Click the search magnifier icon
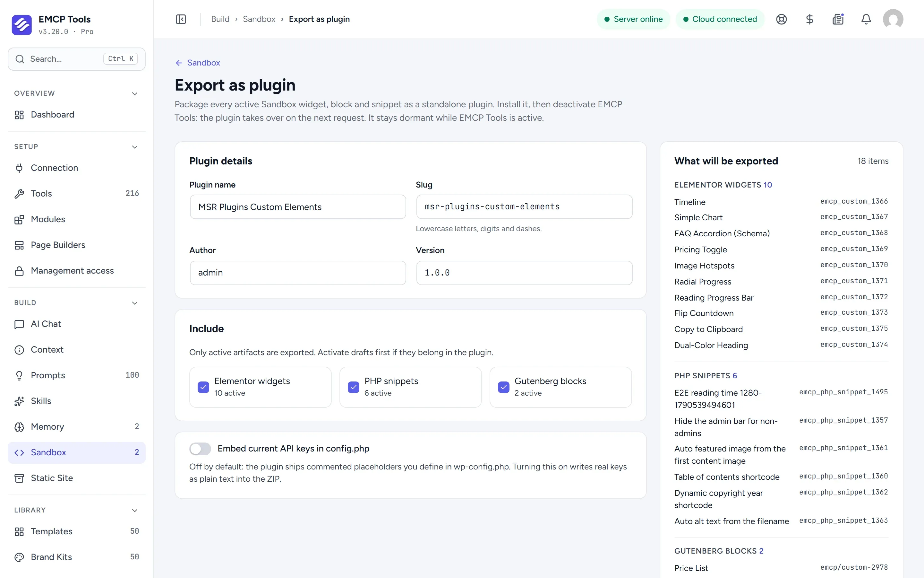Image resolution: width=924 pixels, height=578 pixels. tap(20, 59)
